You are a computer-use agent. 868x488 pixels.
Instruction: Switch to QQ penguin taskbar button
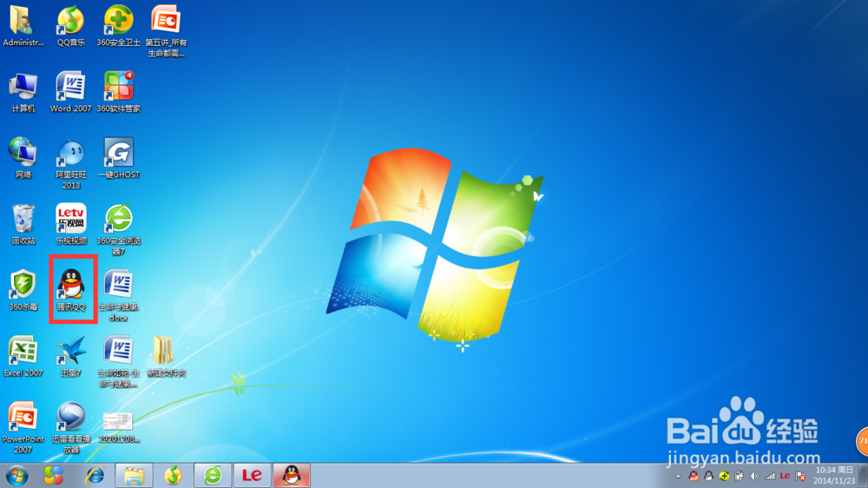(x=292, y=476)
